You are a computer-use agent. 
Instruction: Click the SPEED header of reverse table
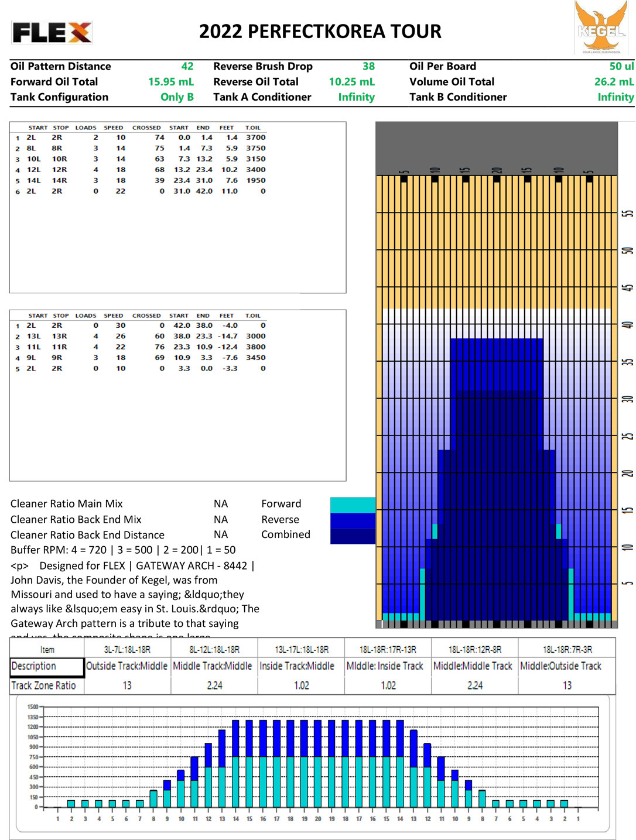(x=114, y=316)
